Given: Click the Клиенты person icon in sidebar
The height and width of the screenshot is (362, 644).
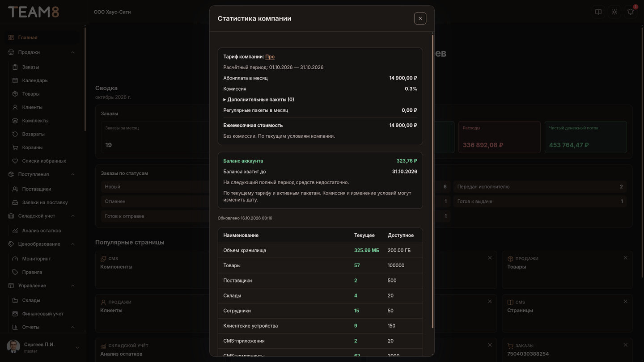Looking at the screenshot, I should point(15,107).
